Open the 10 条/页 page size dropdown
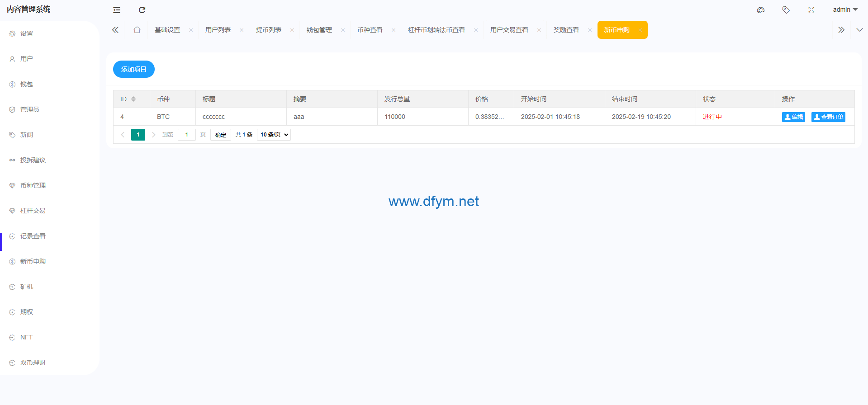Screen dimensions: 868x405 click(x=274, y=135)
